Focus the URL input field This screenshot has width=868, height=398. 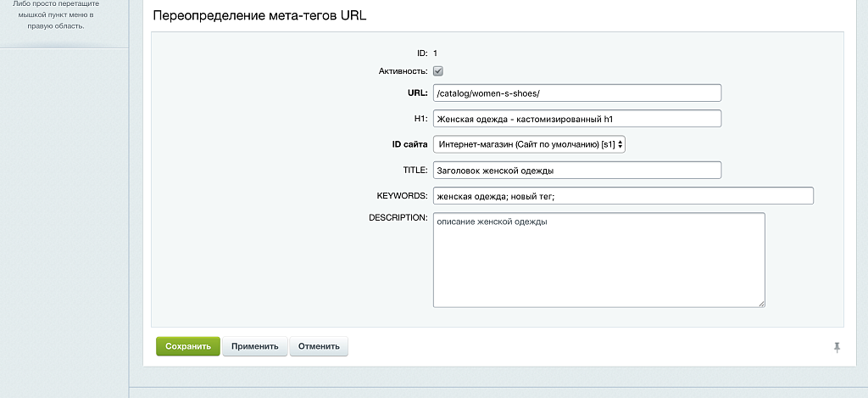pyautogui.click(x=576, y=92)
